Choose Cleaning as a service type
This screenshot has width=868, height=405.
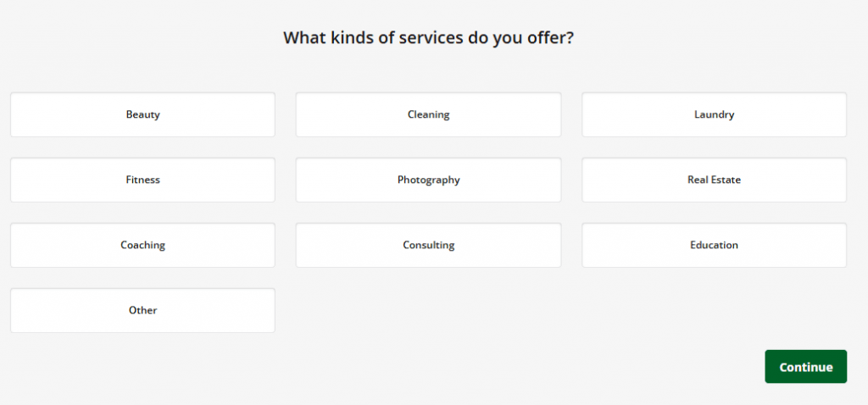[x=428, y=114]
